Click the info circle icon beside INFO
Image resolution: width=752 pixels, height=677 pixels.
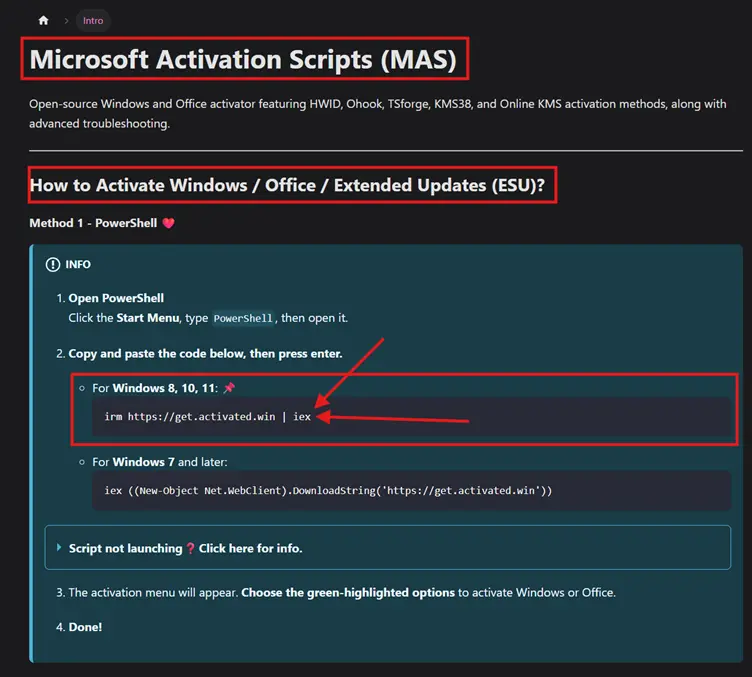53,265
